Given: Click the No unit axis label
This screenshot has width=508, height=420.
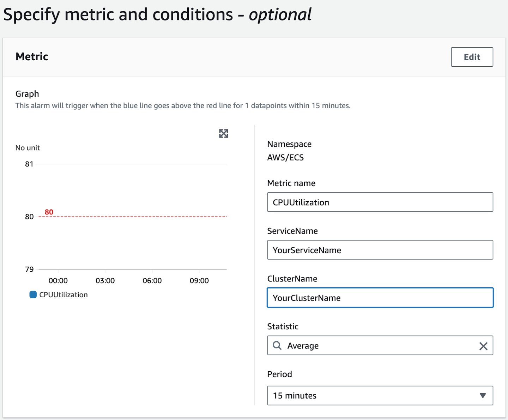Looking at the screenshot, I should click(x=27, y=148).
